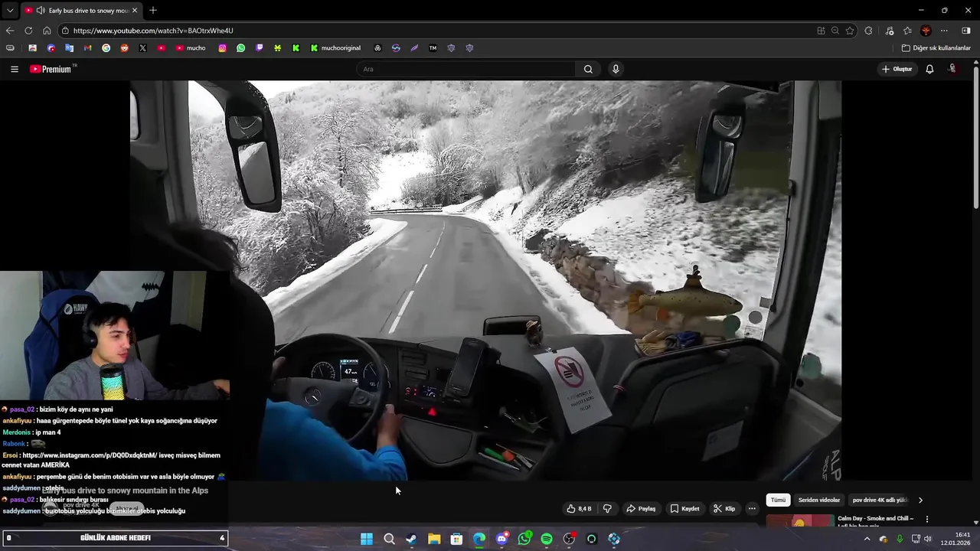Expand 'Diğer sık kullanılanlar' bookmarks folder
The image size is (980, 551).
tap(936, 47)
